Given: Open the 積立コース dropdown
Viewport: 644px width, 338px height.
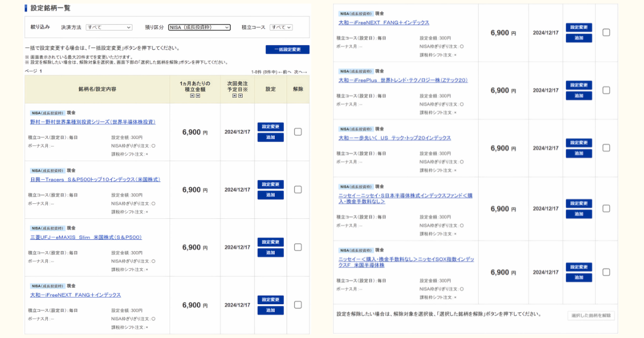Looking at the screenshot, I should [x=280, y=27].
